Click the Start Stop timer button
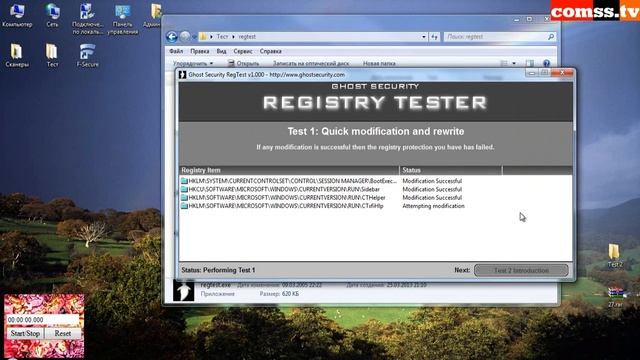The image size is (640, 360). 25,333
